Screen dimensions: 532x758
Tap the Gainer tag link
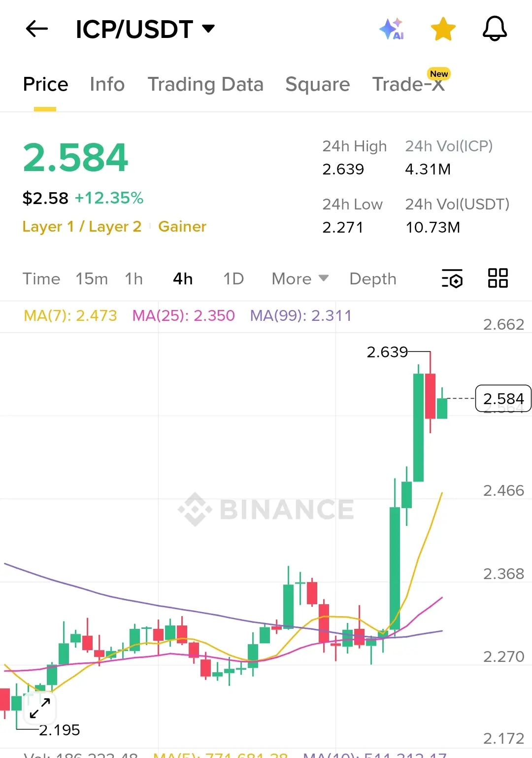(182, 226)
